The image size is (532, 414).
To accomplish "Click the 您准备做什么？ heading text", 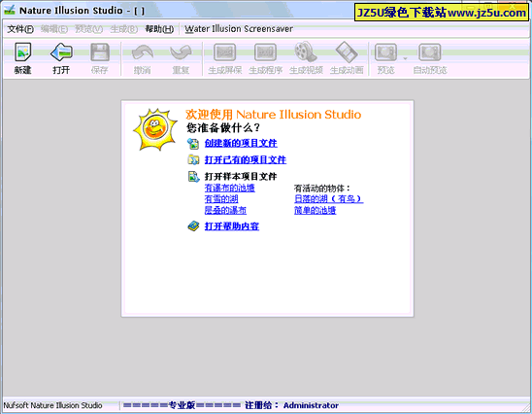I will [223, 127].
